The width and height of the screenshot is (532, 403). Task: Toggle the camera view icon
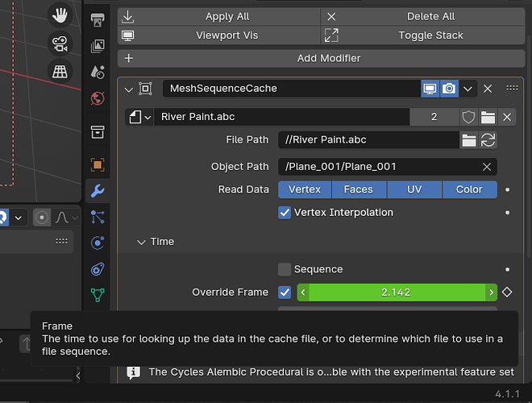60,44
